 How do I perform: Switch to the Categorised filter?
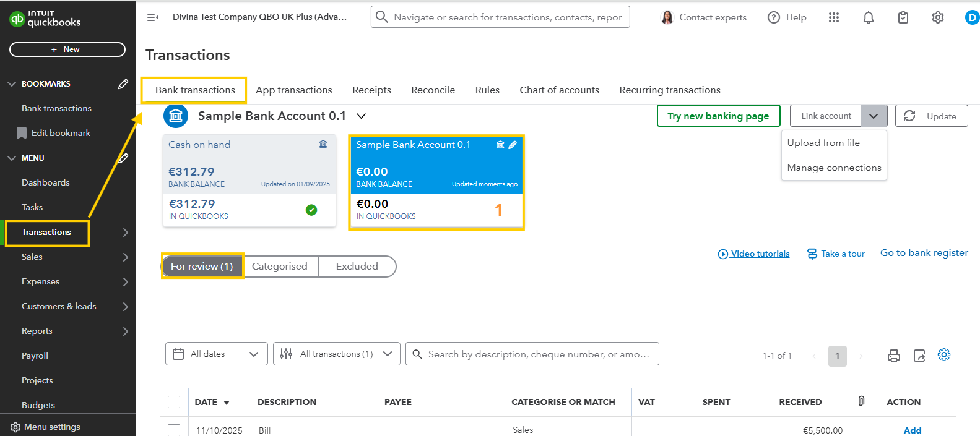tap(280, 267)
